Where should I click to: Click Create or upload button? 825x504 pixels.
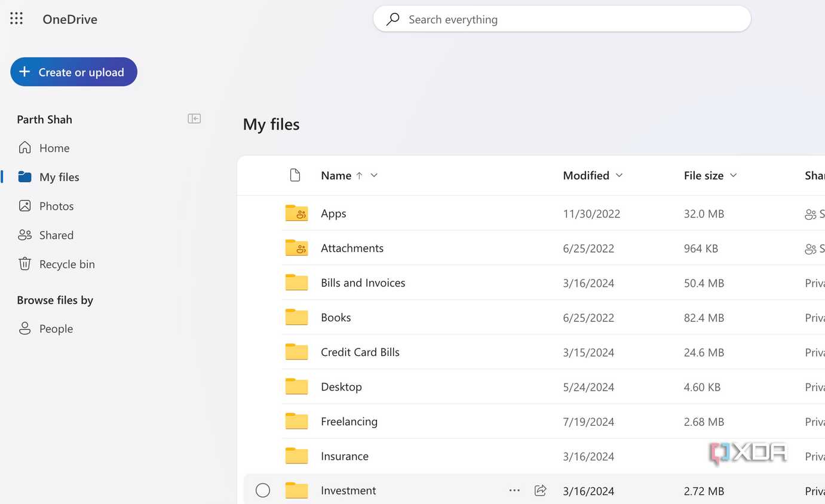pyautogui.click(x=73, y=72)
